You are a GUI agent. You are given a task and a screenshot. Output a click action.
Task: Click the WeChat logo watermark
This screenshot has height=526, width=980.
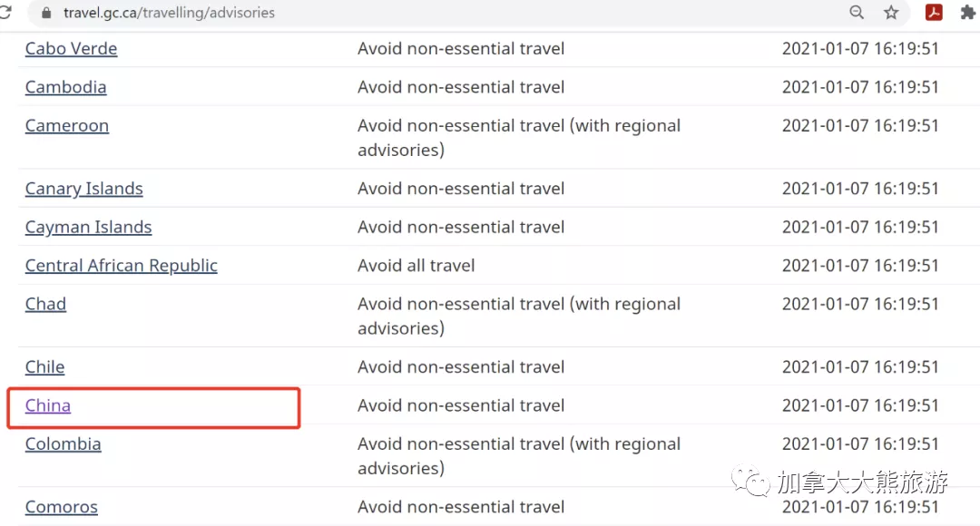pyautogui.click(x=750, y=481)
